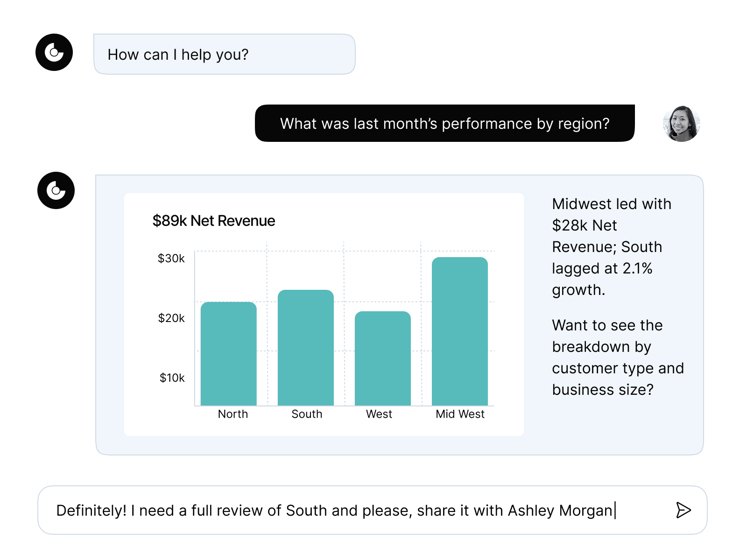
Task: Click the "North" axis label
Action: click(x=233, y=414)
